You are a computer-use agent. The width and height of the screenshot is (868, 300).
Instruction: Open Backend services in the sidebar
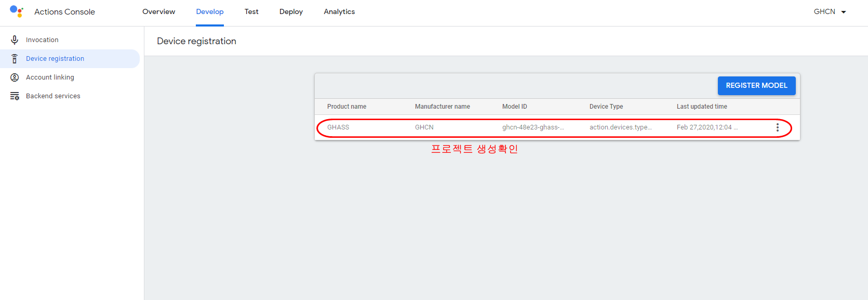(x=70, y=96)
